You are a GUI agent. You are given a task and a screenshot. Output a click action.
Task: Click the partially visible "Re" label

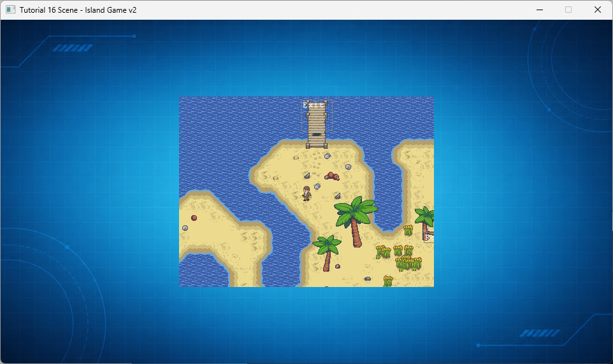pyautogui.click(x=429, y=237)
